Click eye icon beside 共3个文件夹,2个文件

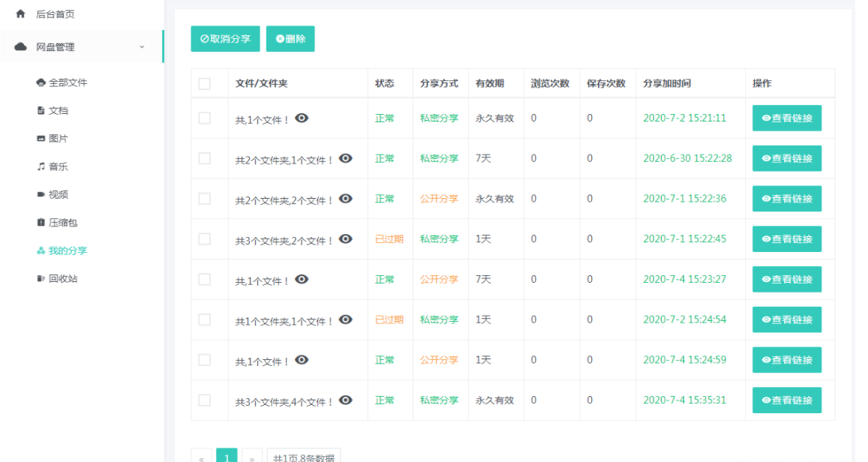point(345,239)
